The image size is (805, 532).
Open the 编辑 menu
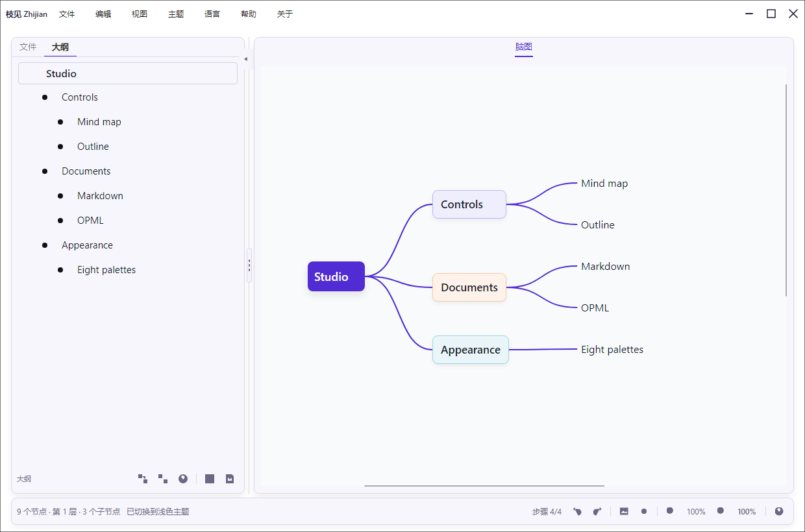pyautogui.click(x=103, y=14)
